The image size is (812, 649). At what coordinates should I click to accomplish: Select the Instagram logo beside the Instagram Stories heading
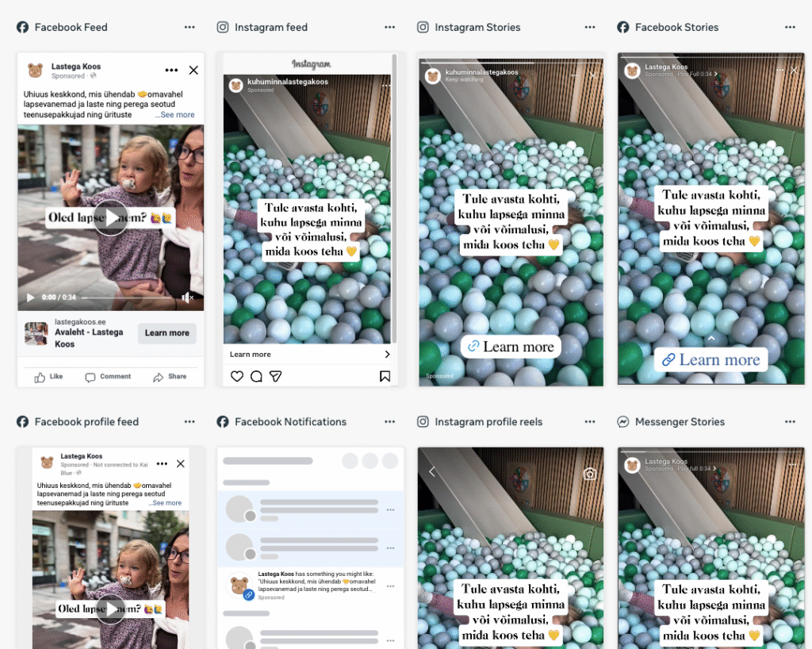point(423,26)
